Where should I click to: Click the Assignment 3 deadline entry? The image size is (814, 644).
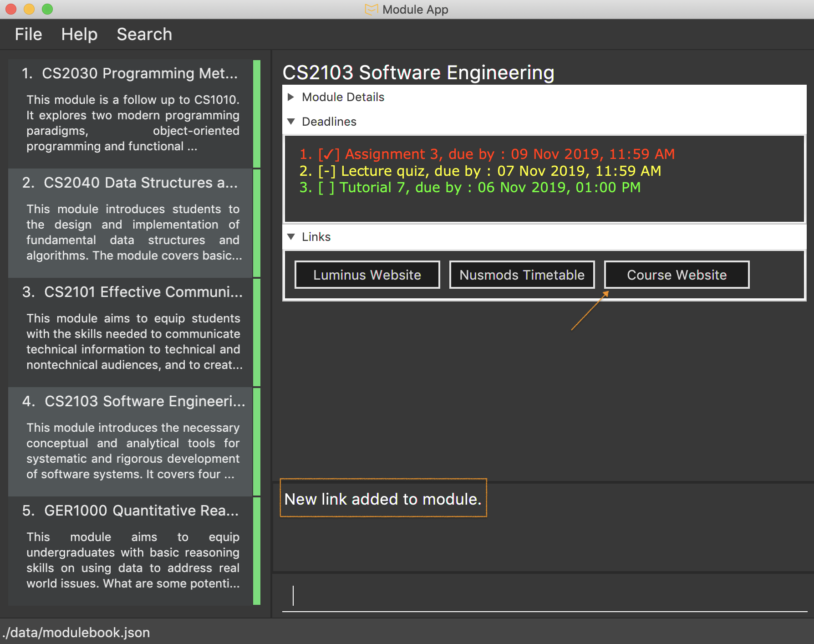click(x=487, y=154)
